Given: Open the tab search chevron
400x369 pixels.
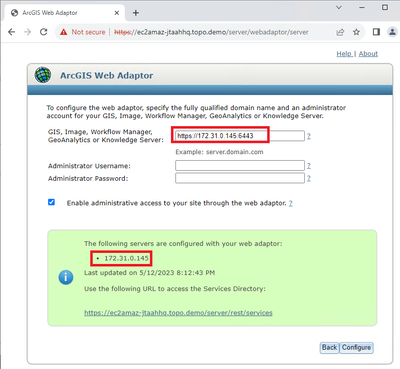Looking at the screenshot, I should 339,7.
